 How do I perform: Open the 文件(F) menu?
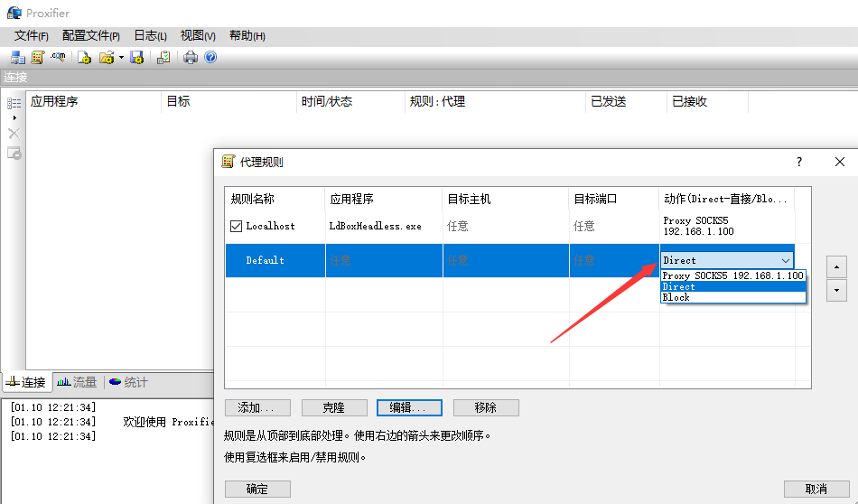tap(32, 36)
